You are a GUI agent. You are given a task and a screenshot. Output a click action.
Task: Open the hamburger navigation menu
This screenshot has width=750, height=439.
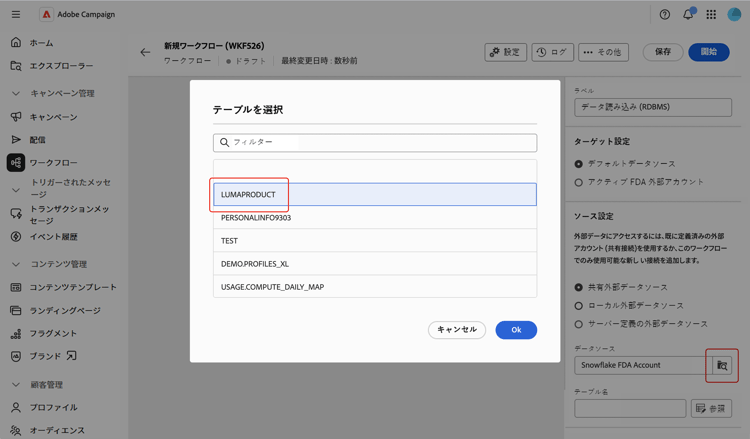coord(16,14)
